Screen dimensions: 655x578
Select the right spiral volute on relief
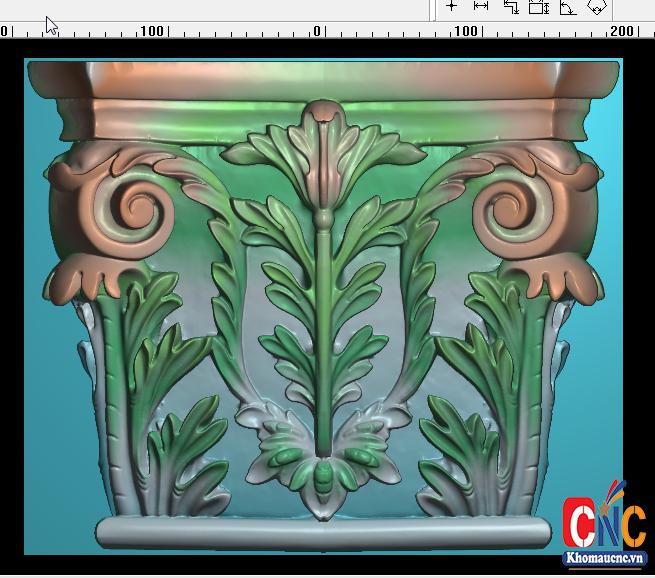[514, 210]
